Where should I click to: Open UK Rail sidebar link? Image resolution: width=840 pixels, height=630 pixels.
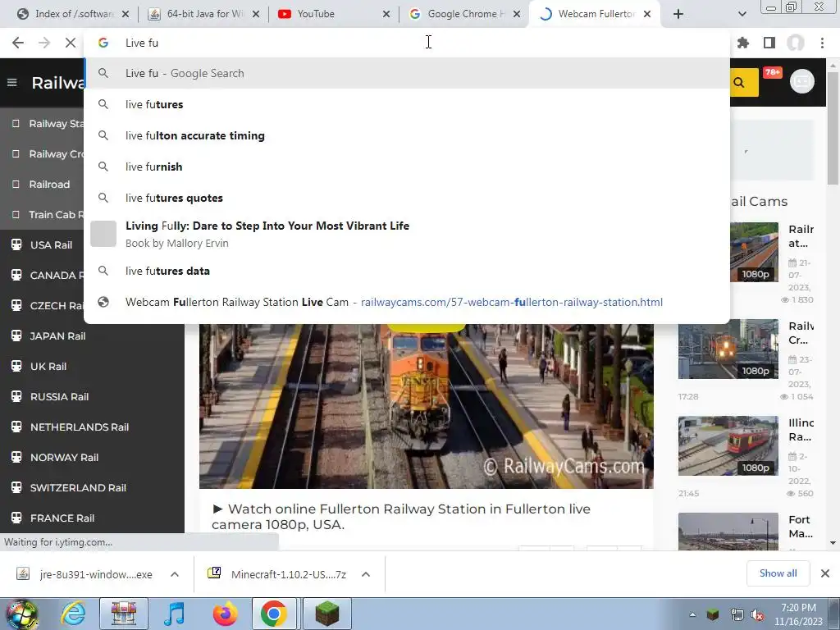tap(48, 367)
